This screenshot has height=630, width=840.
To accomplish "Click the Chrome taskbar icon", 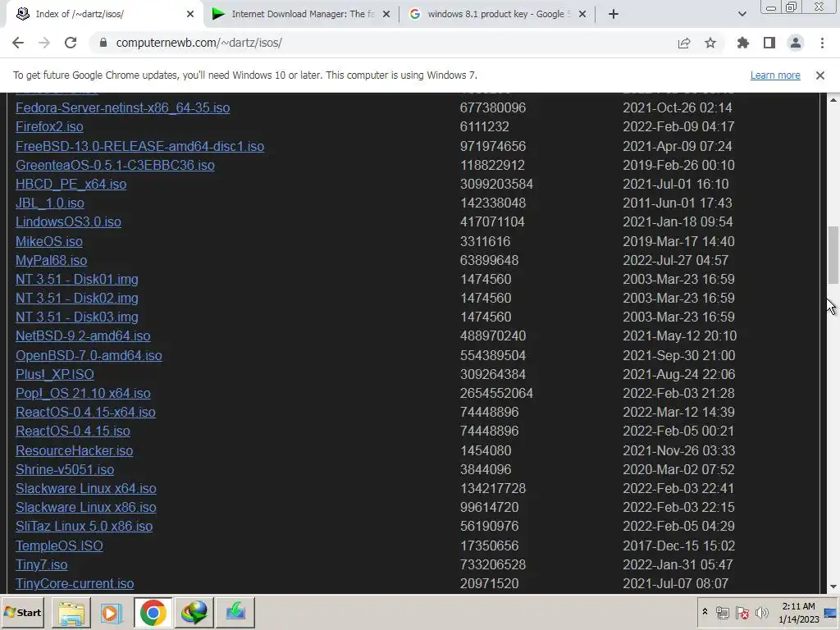I will click(x=153, y=612).
